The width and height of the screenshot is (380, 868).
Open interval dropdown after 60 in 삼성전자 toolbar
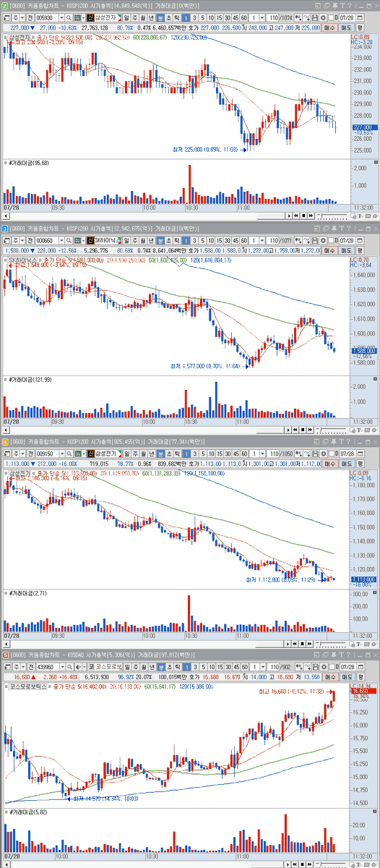tap(262, 17)
